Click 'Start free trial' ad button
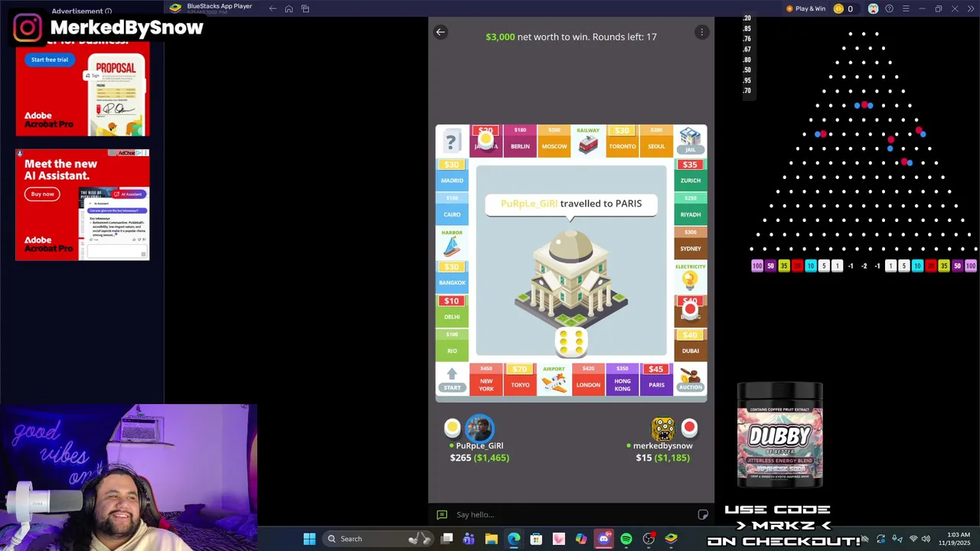 coord(50,60)
